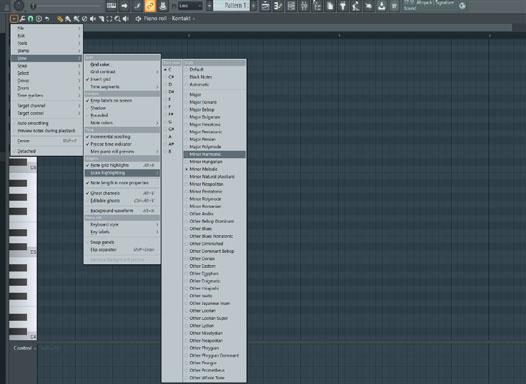Select the Major Bulgarian scale
The height and width of the screenshot is (384, 526).
215,117
